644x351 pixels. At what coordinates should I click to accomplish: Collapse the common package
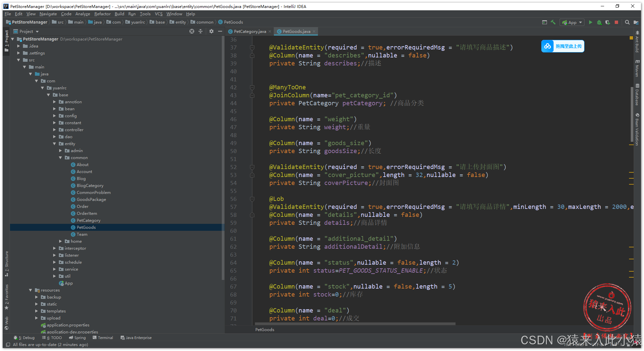pyautogui.click(x=61, y=158)
